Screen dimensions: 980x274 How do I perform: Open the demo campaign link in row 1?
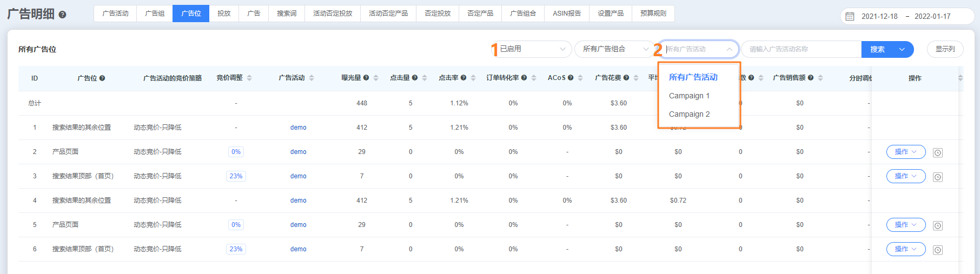[x=298, y=128]
